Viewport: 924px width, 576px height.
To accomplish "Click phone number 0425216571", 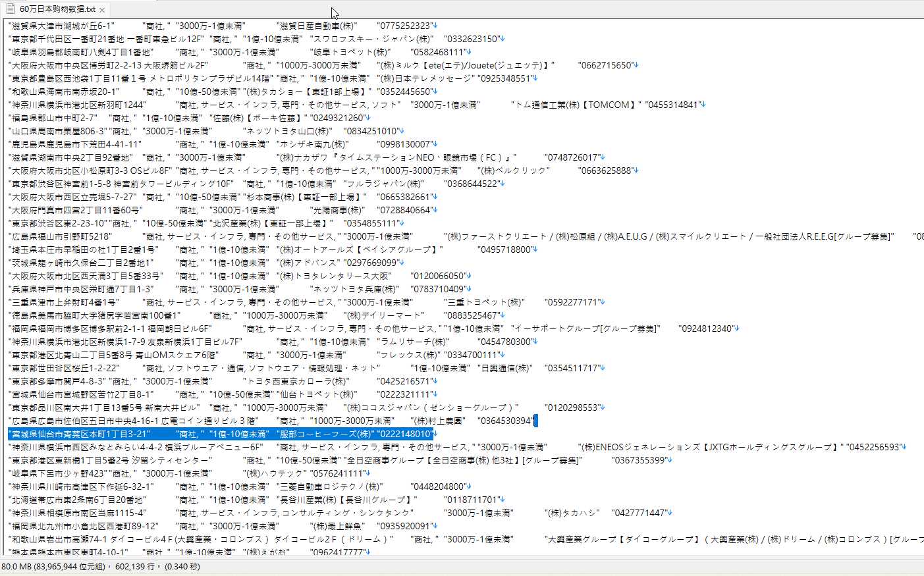I will point(404,381).
